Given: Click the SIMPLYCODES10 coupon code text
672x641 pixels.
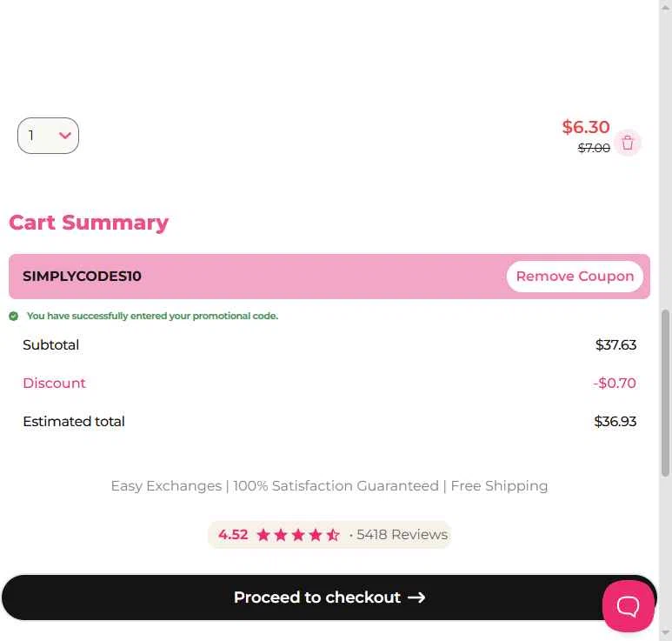Looking at the screenshot, I should (x=82, y=277).
